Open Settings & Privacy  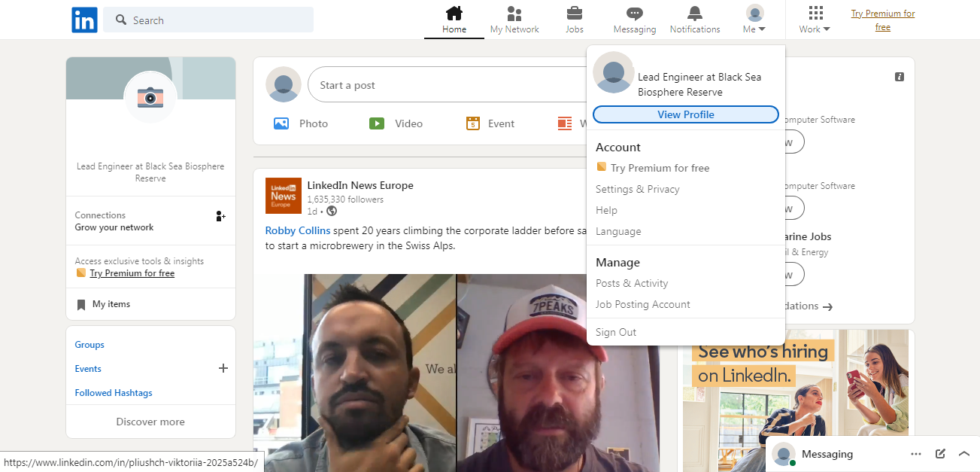click(638, 189)
